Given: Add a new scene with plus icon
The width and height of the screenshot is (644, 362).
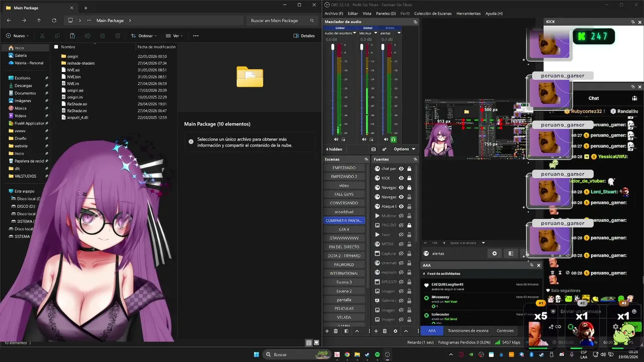Looking at the screenshot, I should pos(327,331).
